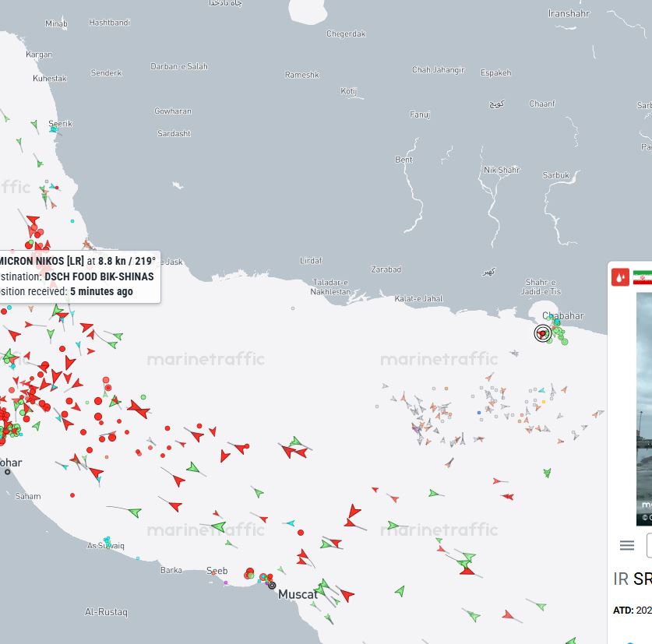Screen dimensions: 652x644
Task: Click the Espakeh map label
Action: pos(495,72)
